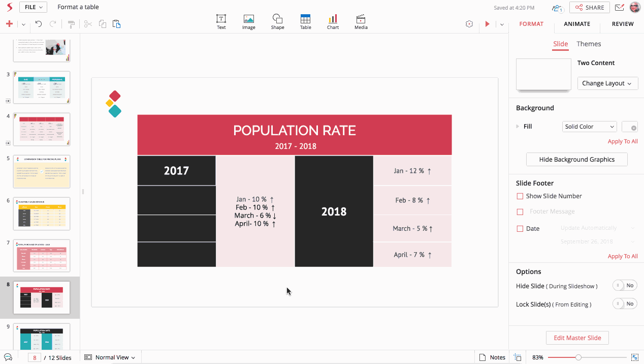Click the Redo icon

coord(53,24)
